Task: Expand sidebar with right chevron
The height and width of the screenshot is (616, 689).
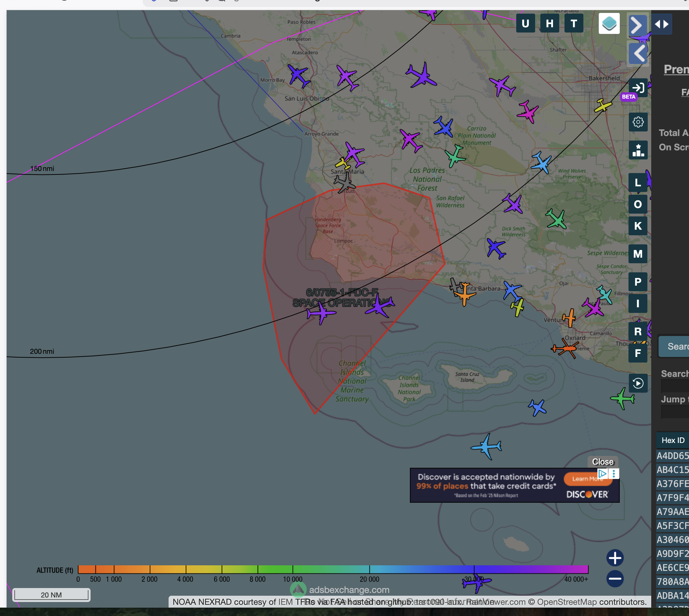Action: [x=637, y=24]
